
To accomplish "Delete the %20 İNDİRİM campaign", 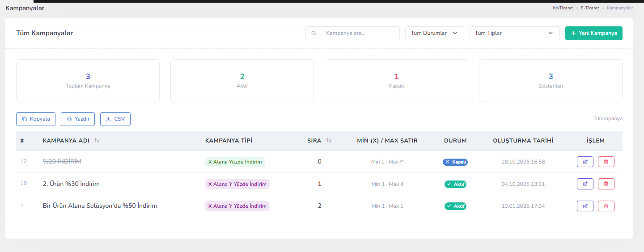I will 606,162.
